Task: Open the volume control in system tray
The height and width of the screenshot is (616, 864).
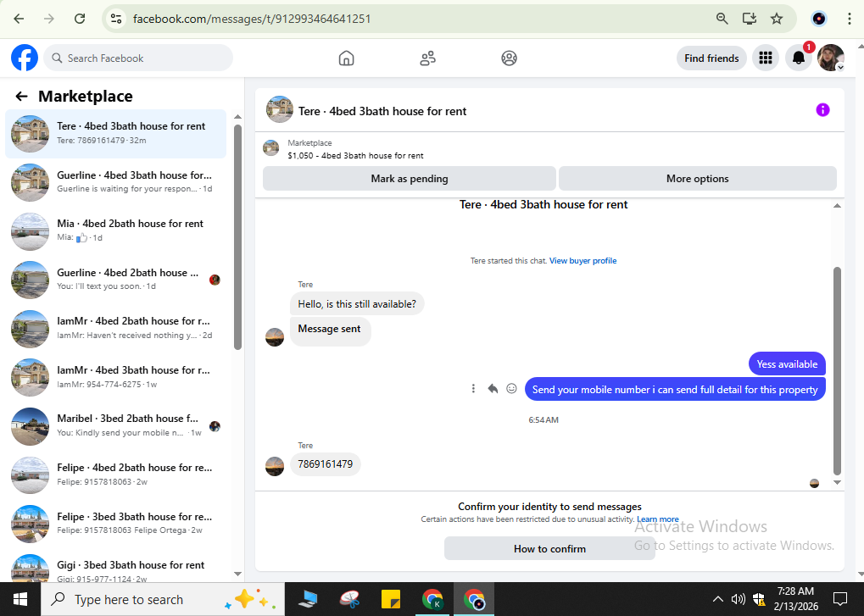Action: pyautogui.click(x=738, y=599)
